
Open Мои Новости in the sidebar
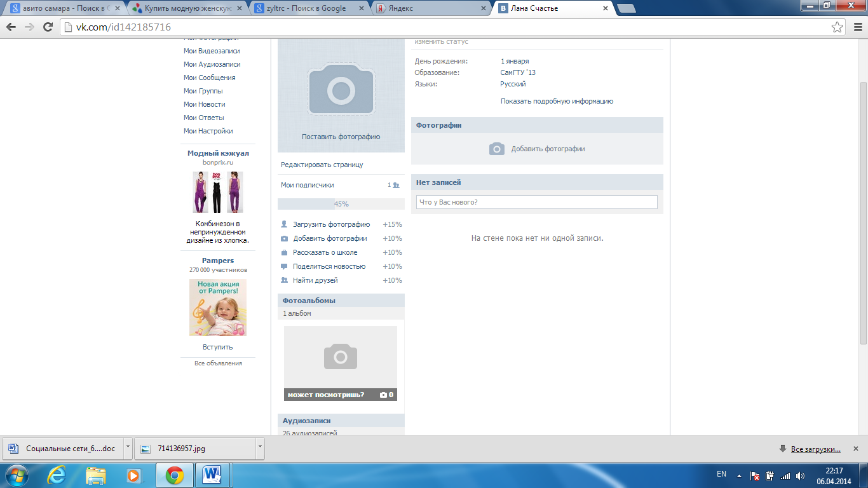(x=204, y=104)
